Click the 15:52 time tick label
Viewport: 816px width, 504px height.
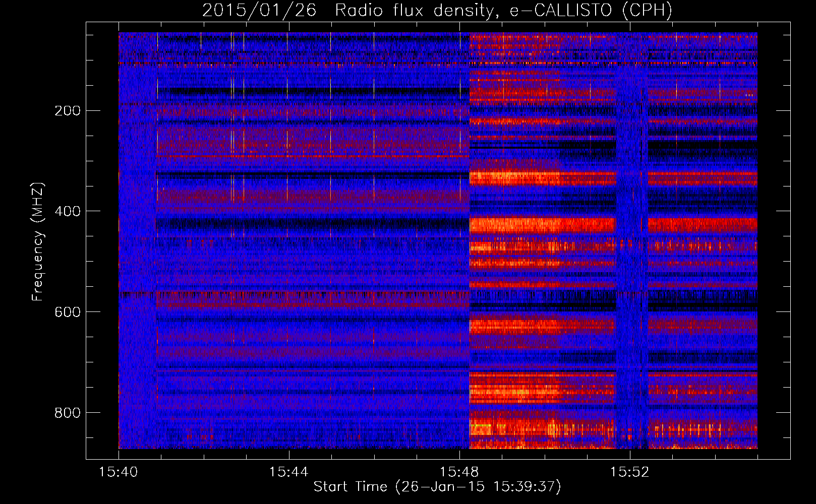[630, 472]
